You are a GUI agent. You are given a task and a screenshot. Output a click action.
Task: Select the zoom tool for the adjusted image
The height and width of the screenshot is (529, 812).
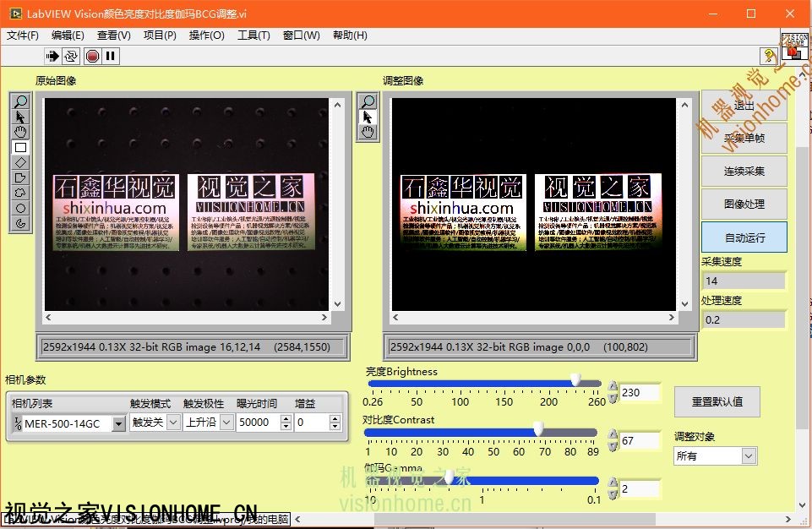pos(368,101)
